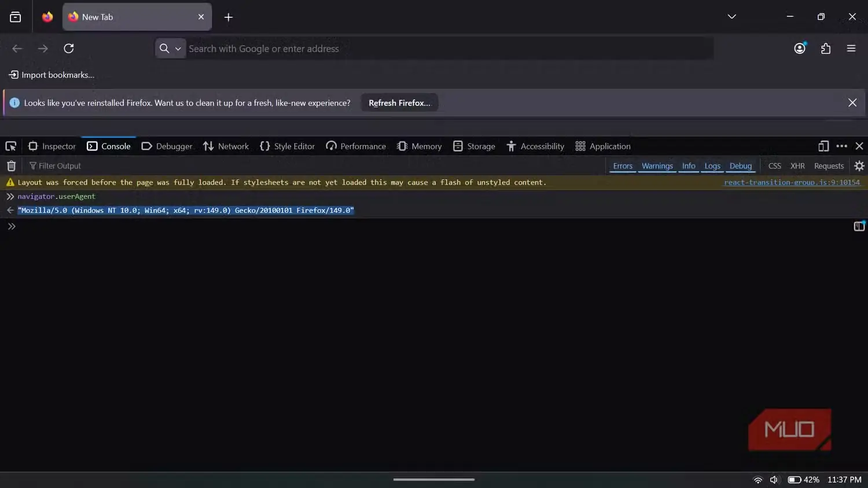Toggle the Warnings filter
Image resolution: width=868 pixels, height=488 pixels.
pos(657,166)
